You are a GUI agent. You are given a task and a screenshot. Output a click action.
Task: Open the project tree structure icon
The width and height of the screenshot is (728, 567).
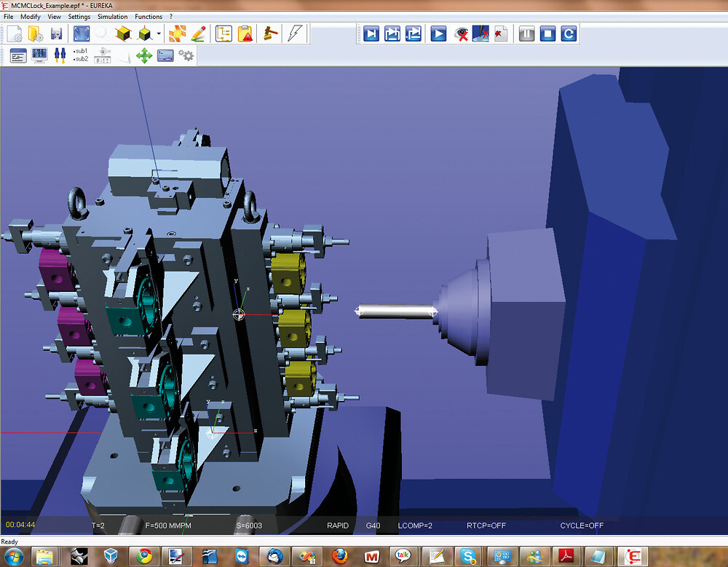(223, 33)
